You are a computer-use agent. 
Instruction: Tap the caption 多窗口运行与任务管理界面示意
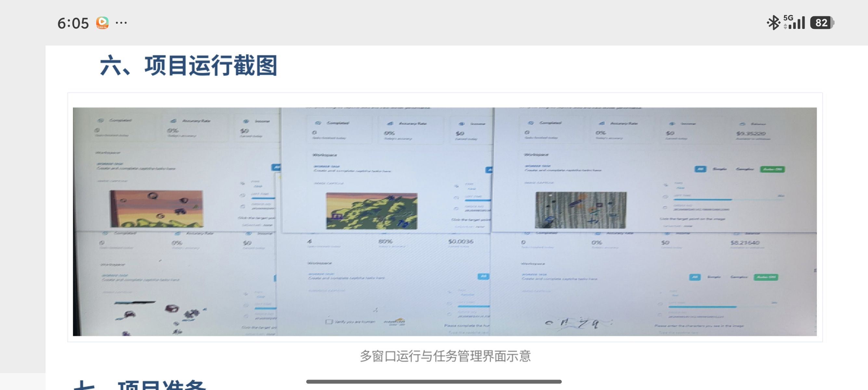[x=445, y=356]
